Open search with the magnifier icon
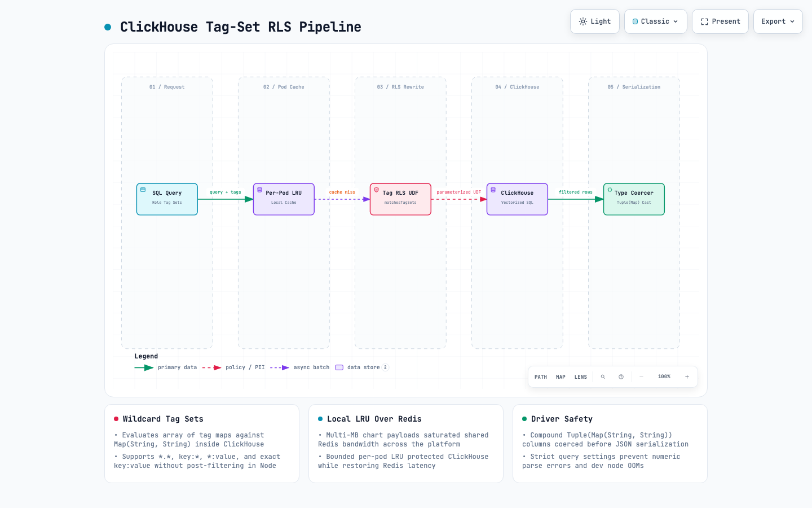This screenshot has width=812, height=508. click(x=603, y=376)
